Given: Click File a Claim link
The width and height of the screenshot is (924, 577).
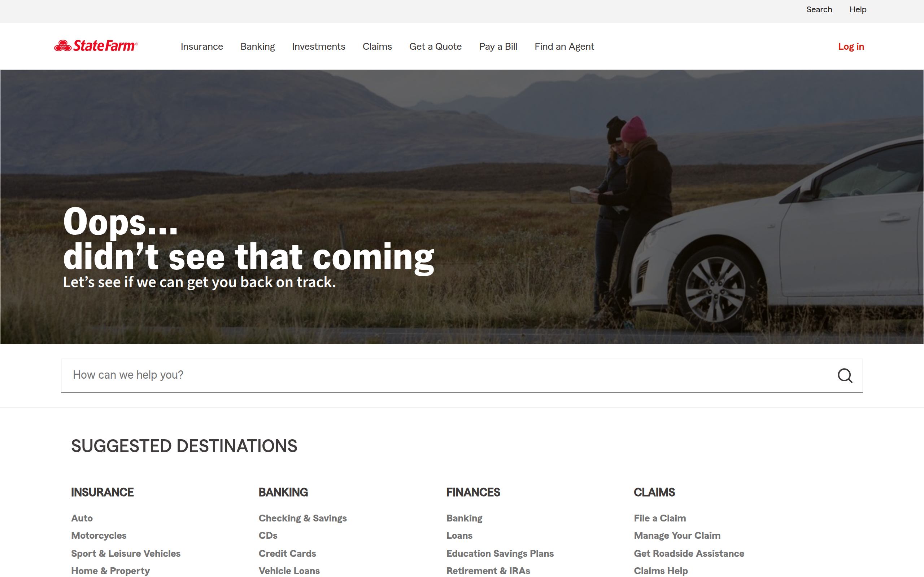Looking at the screenshot, I should point(659,518).
